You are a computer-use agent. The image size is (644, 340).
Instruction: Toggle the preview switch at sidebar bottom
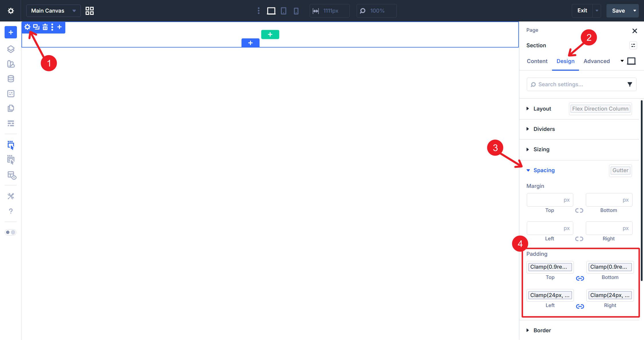click(10, 232)
